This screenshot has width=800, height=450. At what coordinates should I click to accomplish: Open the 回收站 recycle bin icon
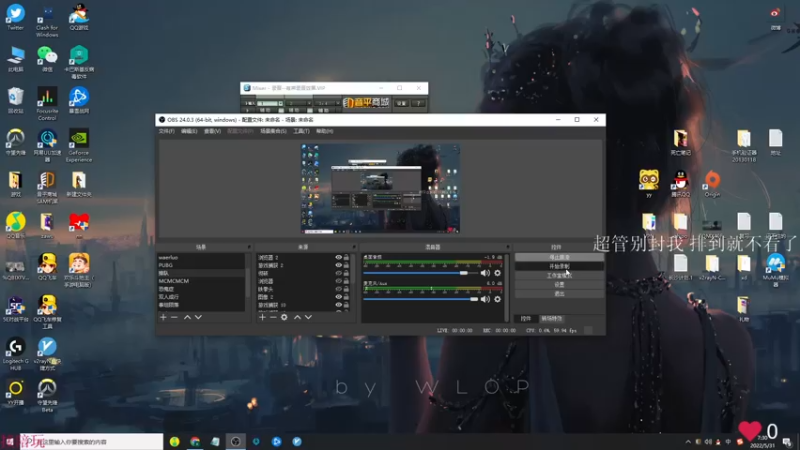(x=15, y=101)
